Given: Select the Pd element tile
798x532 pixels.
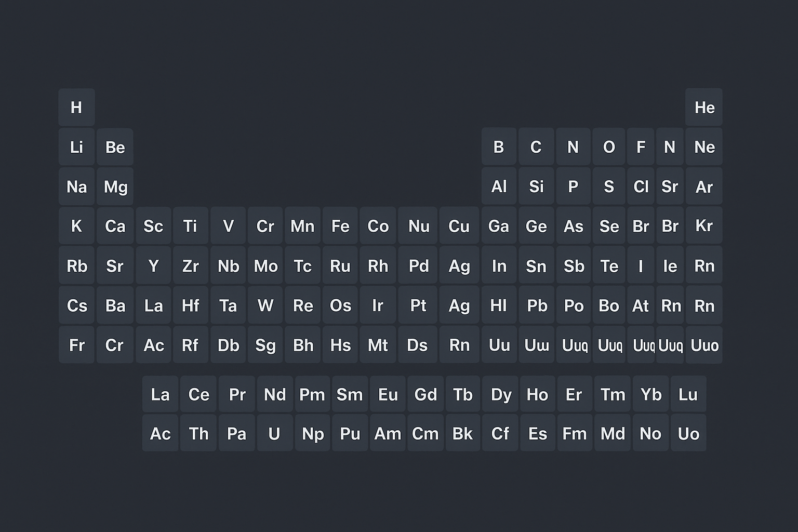Looking at the screenshot, I should pyautogui.click(x=418, y=266).
